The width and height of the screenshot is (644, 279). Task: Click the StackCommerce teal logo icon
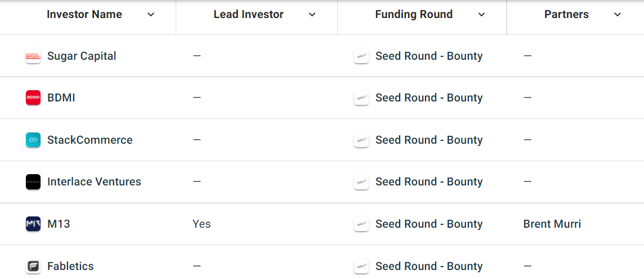pos(33,140)
